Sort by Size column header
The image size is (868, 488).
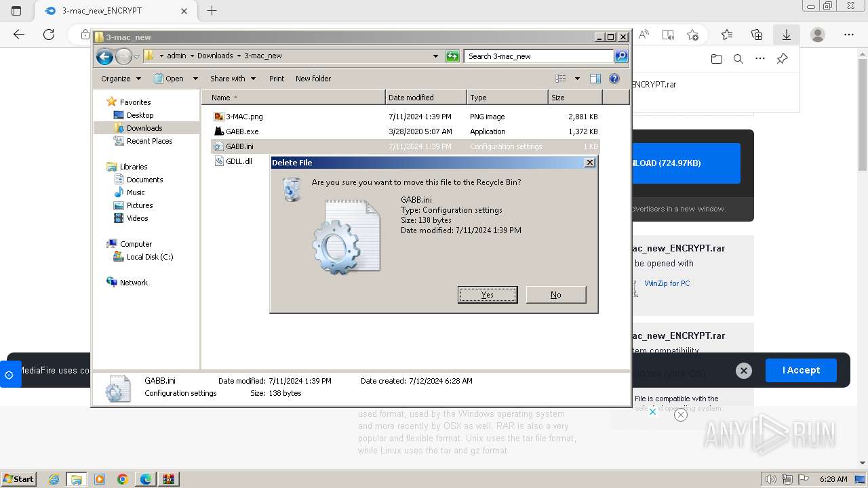pos(575,98)
